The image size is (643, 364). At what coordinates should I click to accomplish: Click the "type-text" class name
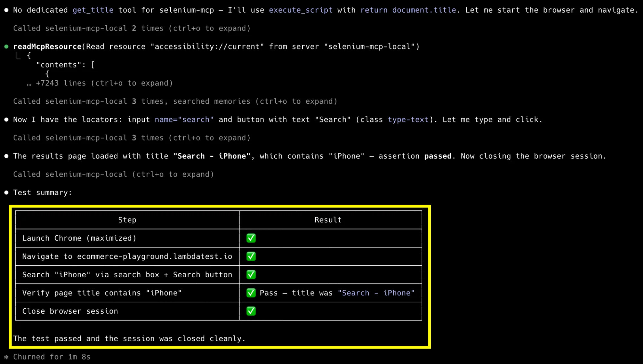408,120
